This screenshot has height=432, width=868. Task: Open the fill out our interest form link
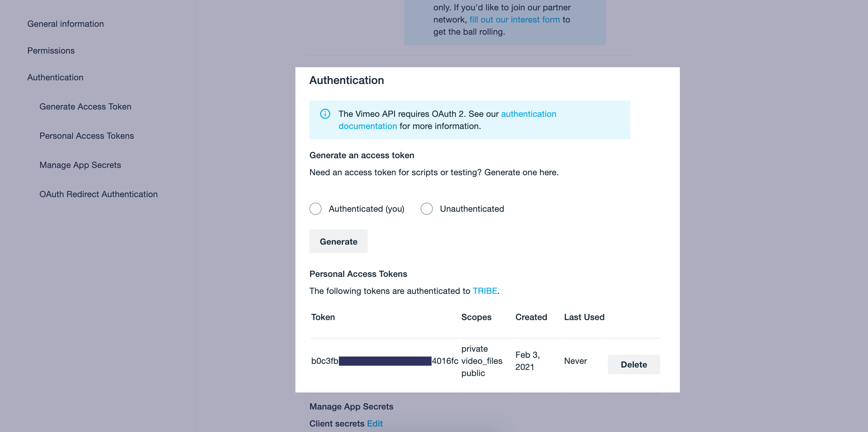click(x=514, y=19)
